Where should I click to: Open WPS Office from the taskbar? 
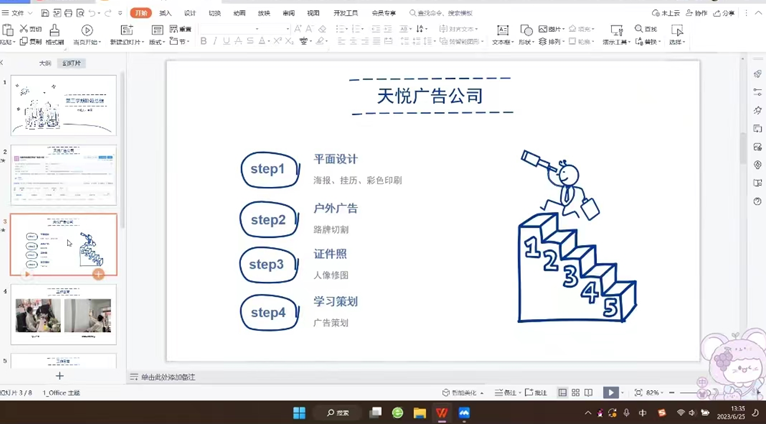[442, 412]
